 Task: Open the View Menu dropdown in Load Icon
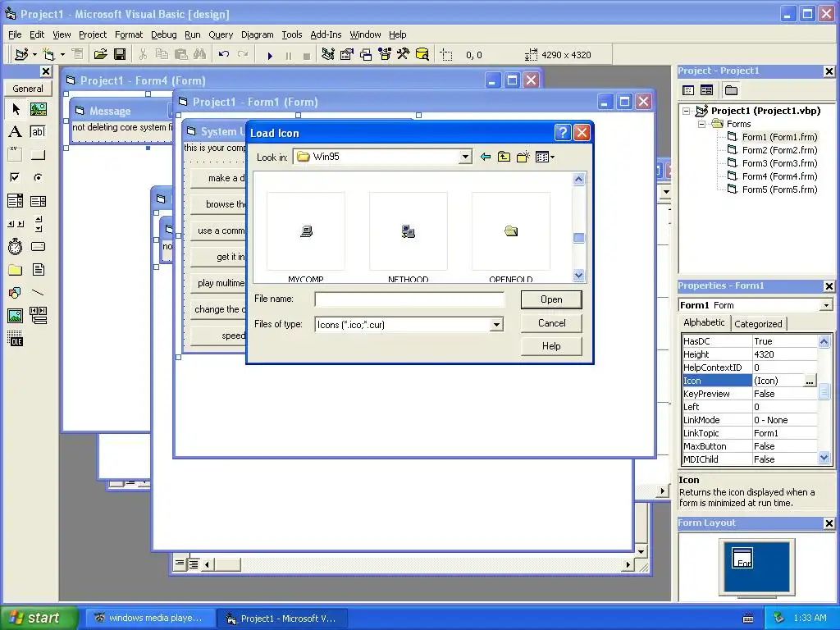pyautogui.click(x=545, y=157)
